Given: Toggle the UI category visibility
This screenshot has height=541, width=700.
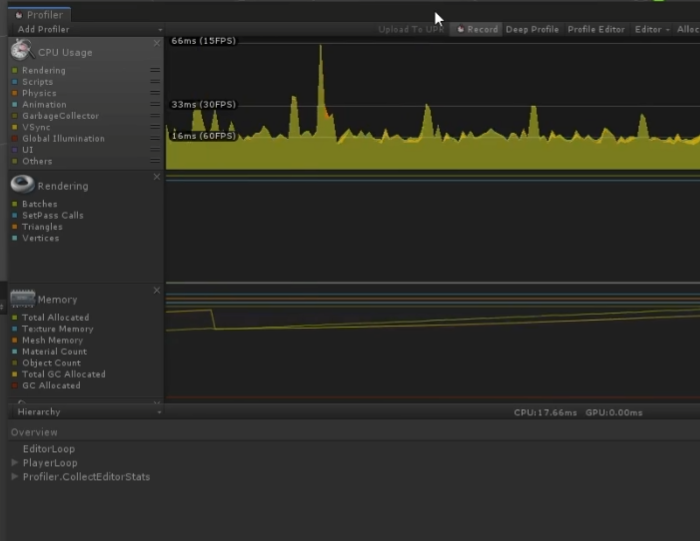Looking at the screenshot, I should coord(15,150).
